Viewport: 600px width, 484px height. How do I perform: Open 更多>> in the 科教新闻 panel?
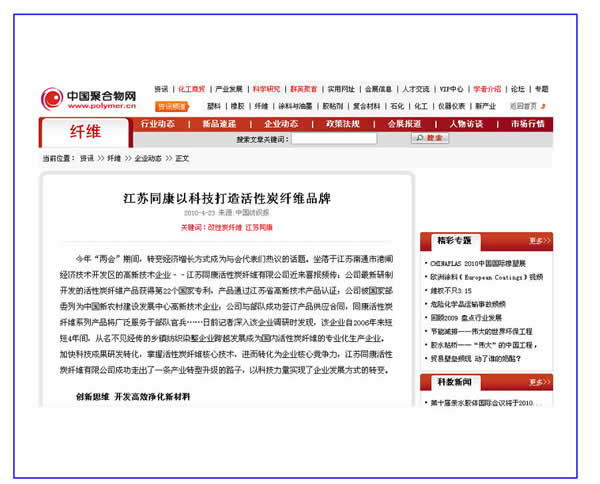tap(539, 382)
